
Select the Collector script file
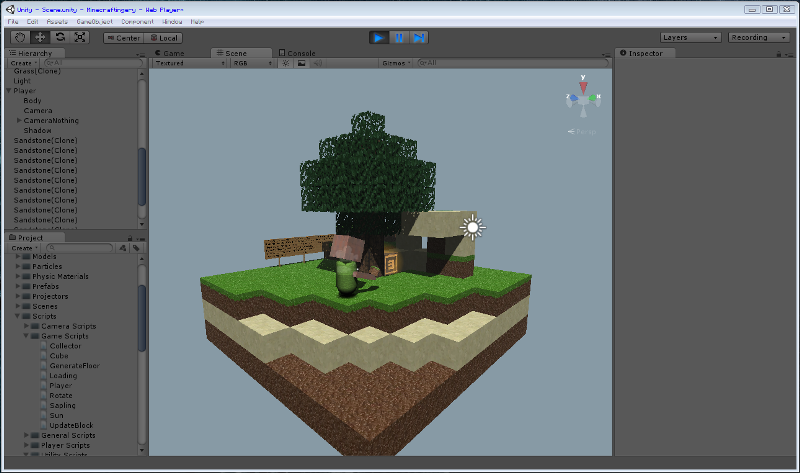(x=65, y=346)
